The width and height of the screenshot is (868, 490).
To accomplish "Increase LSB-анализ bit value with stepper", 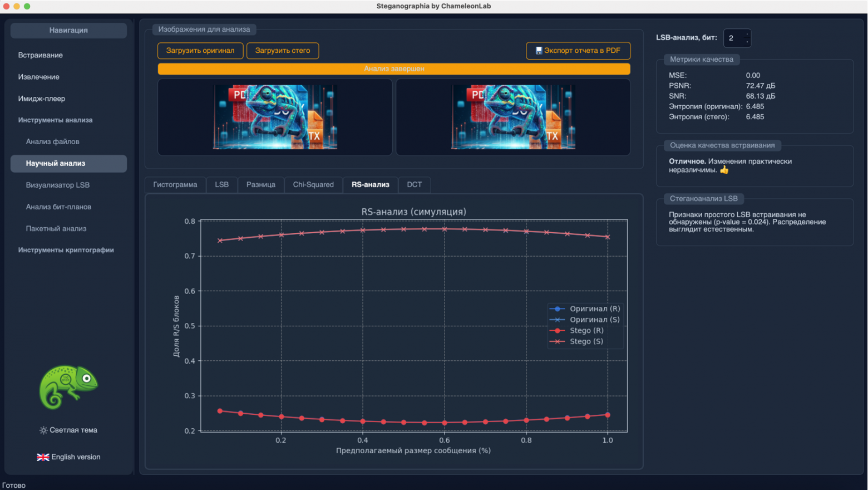I will [x=747, y=35].
